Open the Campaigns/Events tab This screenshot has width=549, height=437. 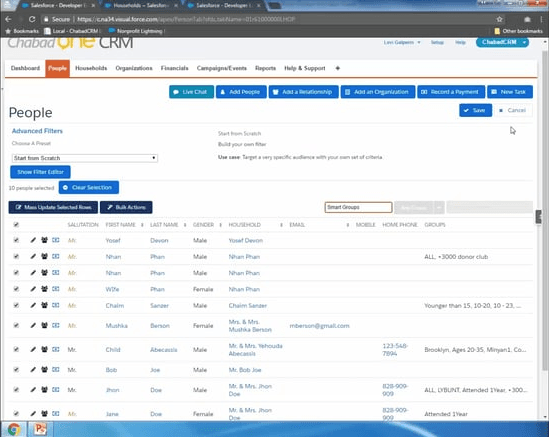(x=222, y=68)
